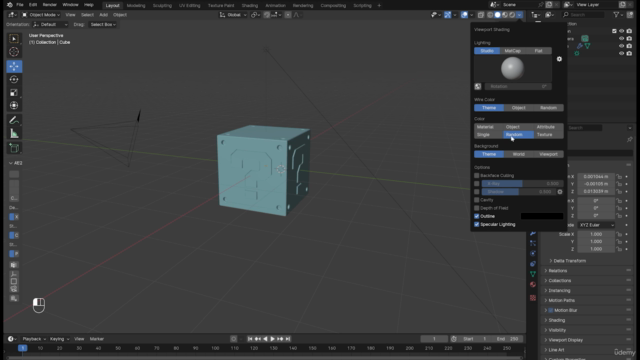Image resolution: width=640 pixels, height=360 pixels.
Task: Select the Measure tool
Action: (14, 133)
